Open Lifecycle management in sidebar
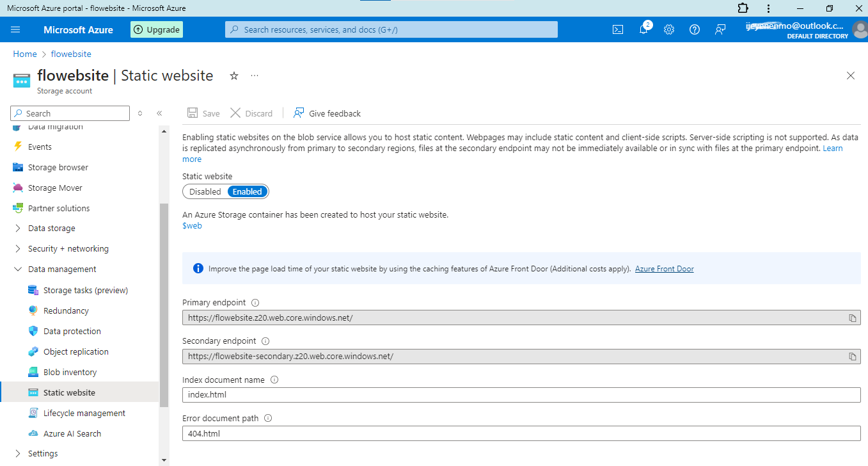The image size is (868, 466). click(84, 413)
